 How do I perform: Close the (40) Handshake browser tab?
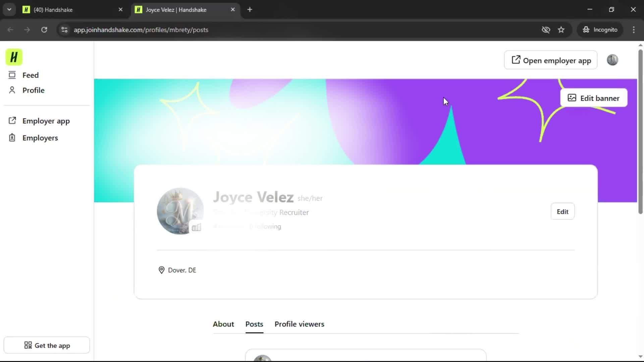(121, 10)
